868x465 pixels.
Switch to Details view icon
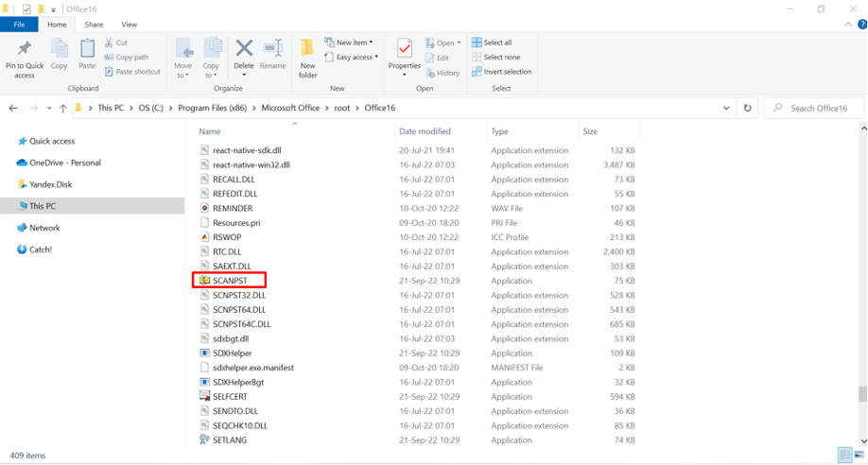(844, 455)
